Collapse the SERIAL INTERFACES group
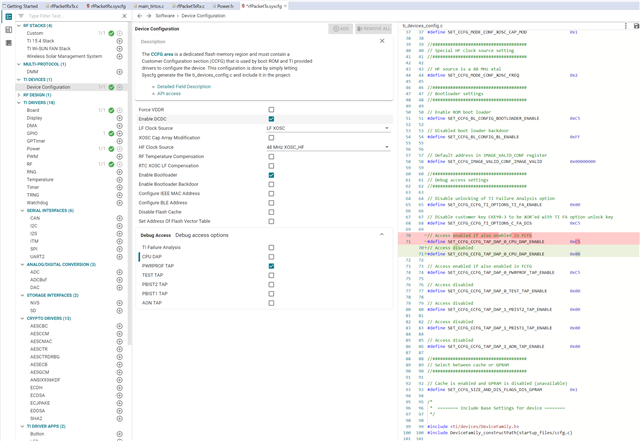The height and width of the screenshot is (441, 640). click(22, 211)
